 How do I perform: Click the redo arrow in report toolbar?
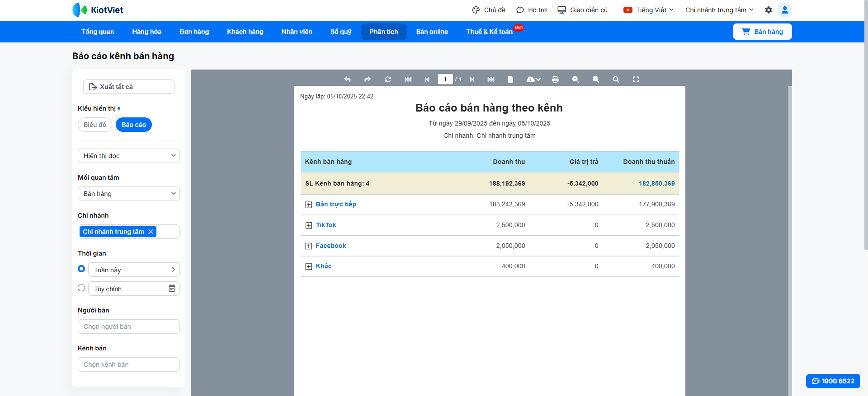pos(368,79)
